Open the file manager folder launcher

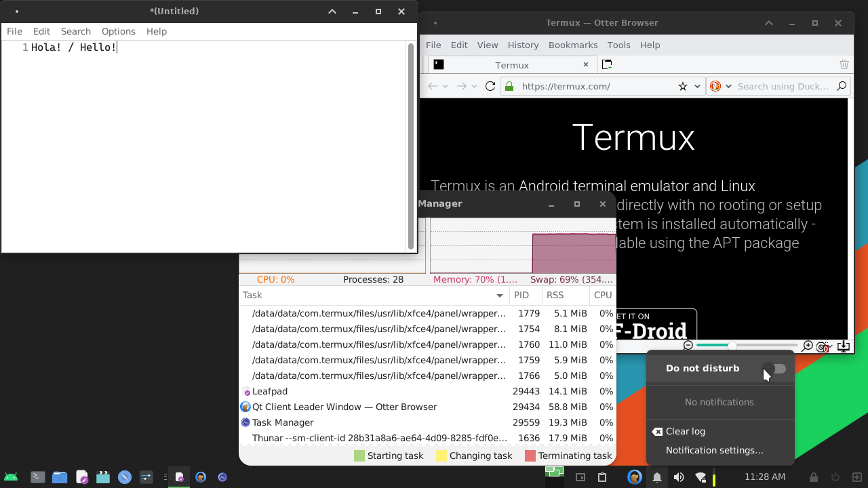pos(60,477)
